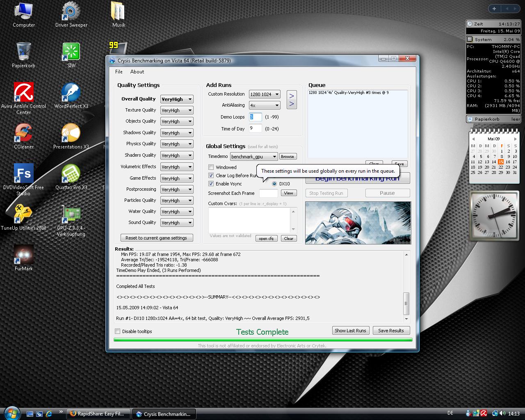Image resolution: width=525 pixels, height=420 pixels.
Task: Open the Texture Quality dropdown
Action: click(x=177, y=110)
